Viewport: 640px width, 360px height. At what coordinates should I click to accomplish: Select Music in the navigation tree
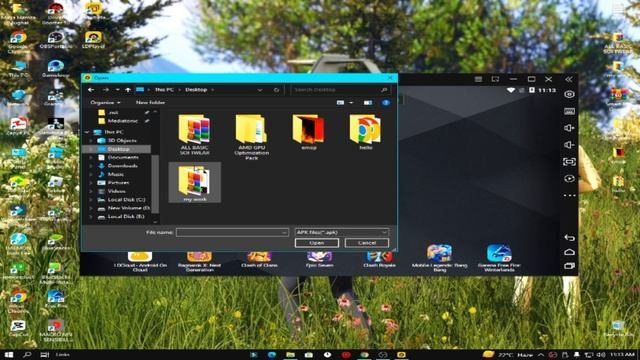tap(115, 174)
